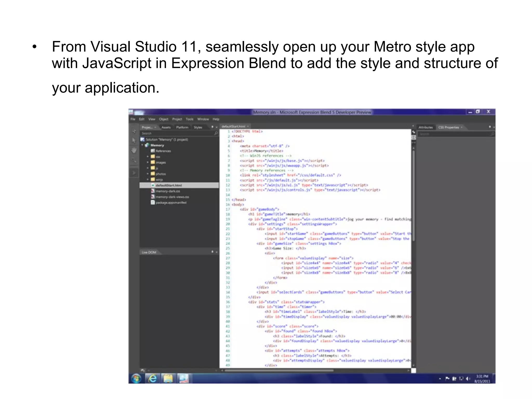The height and width of the screenshot is (399, 532).
Task: Click the photos folder icon
Action: 153,174
